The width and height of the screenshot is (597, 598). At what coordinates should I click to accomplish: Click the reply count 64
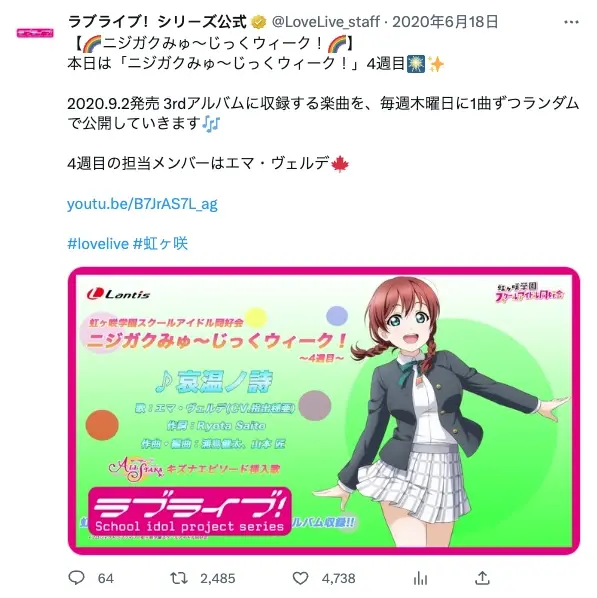tap(106, 579)
